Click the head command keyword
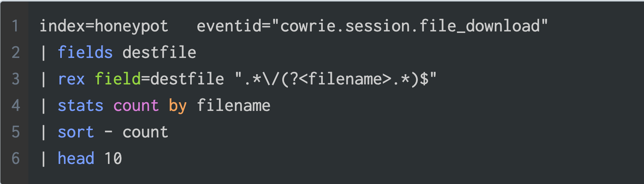644x184 pixels. coord(76,159)
